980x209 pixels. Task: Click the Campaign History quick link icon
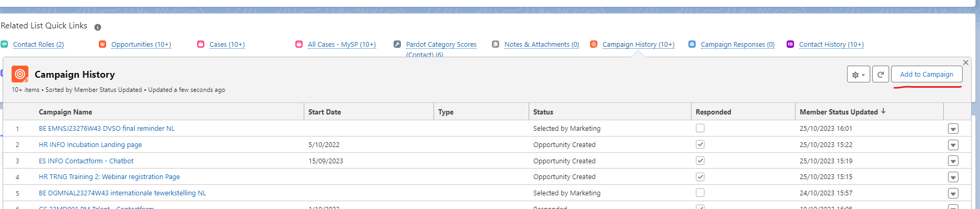point(594,44)
